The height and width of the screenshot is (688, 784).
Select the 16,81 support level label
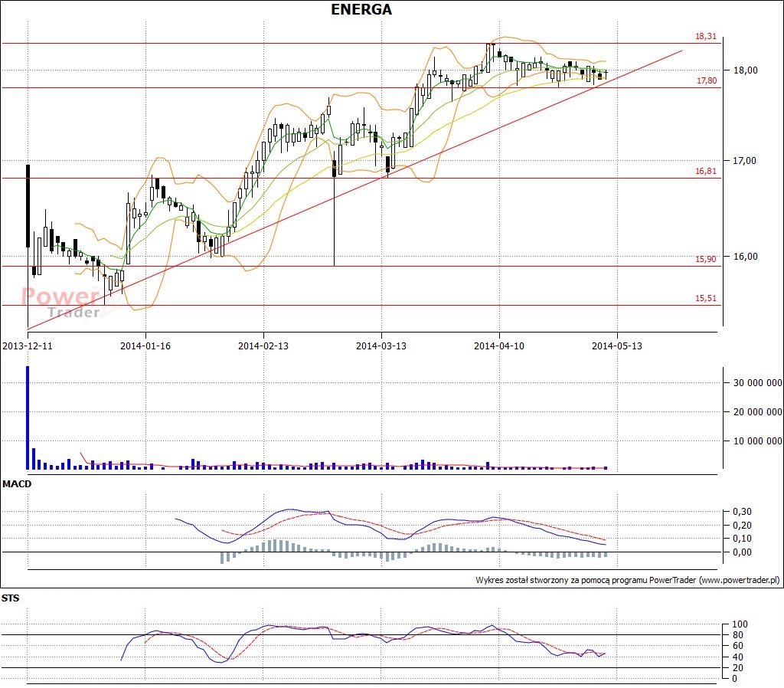point(705,171)
